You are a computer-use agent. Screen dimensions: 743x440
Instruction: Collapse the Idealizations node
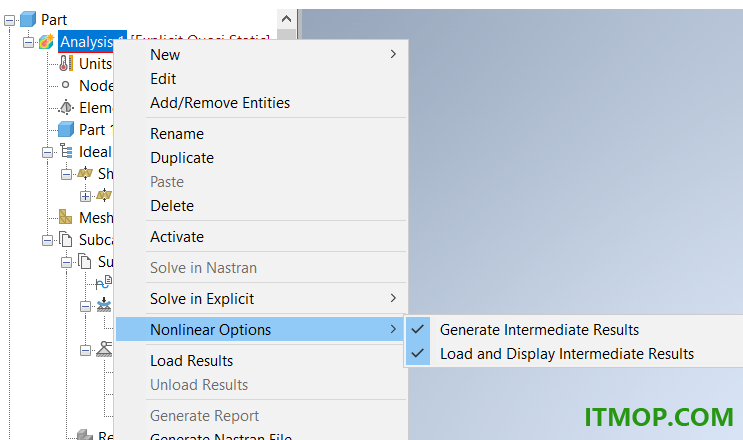[x=47, y=153]
